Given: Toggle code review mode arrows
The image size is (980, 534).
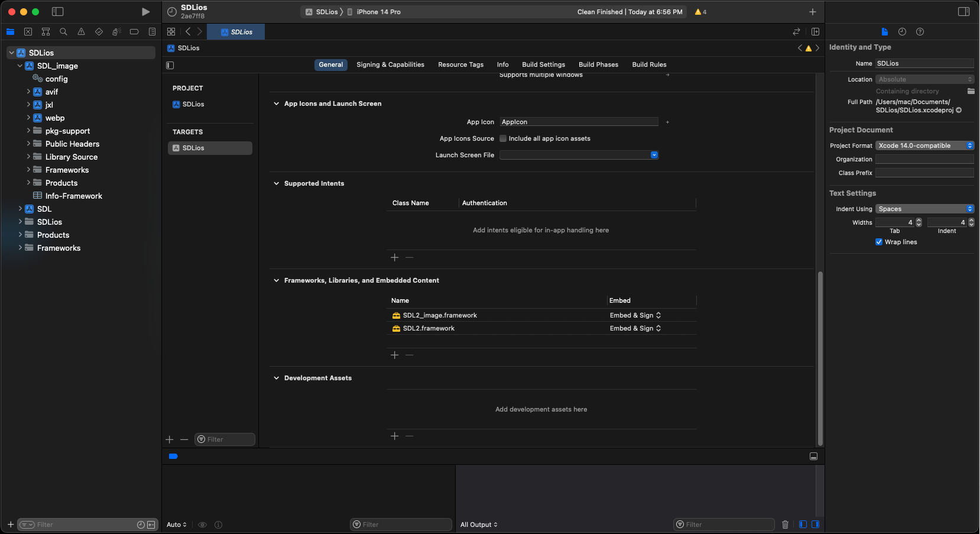Looking at the screenshot, I should 796,32.
